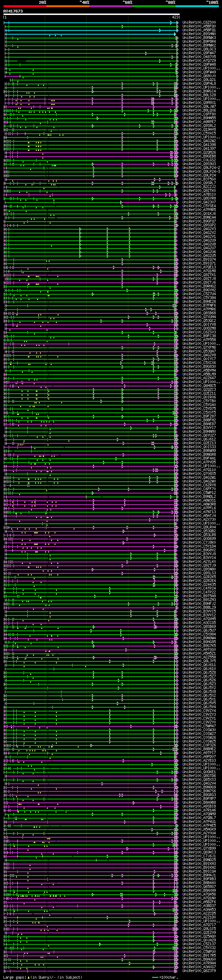Select hit label UniRef100_B9F4A1
This screenshot has height=980, width=222.
coord(199,459)
